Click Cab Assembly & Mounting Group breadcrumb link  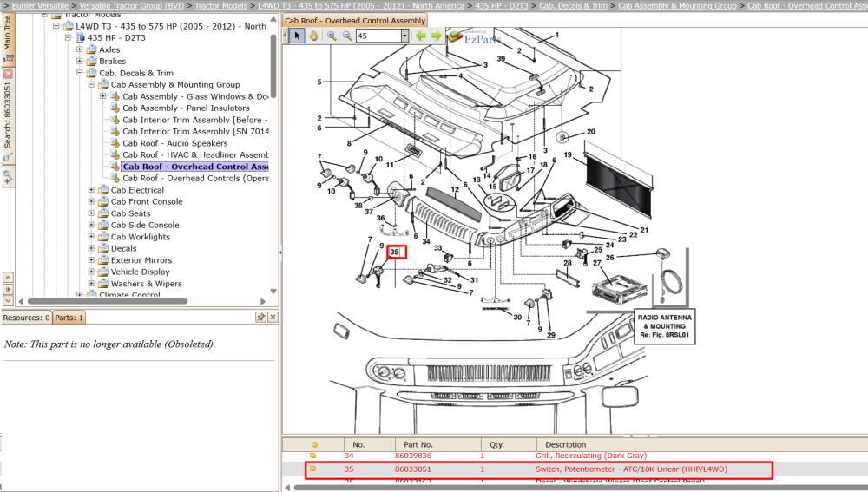coord(678,5)
